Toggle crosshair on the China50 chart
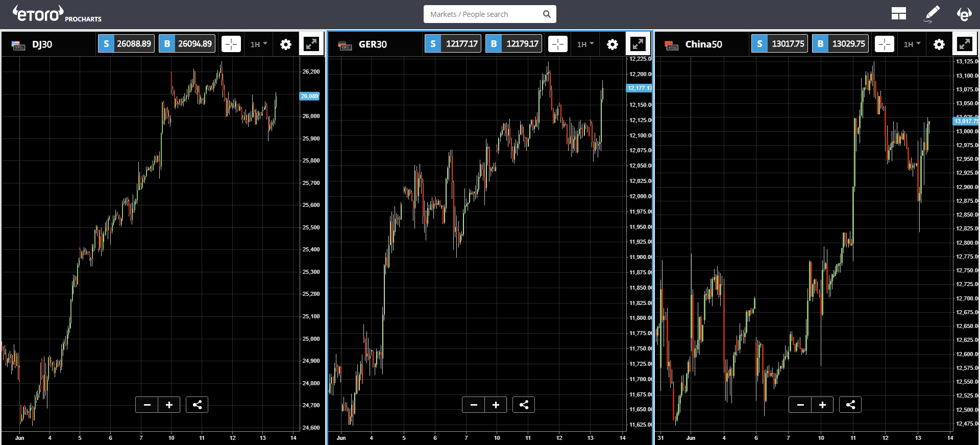 pyautogui.click(x=885, y=44)
